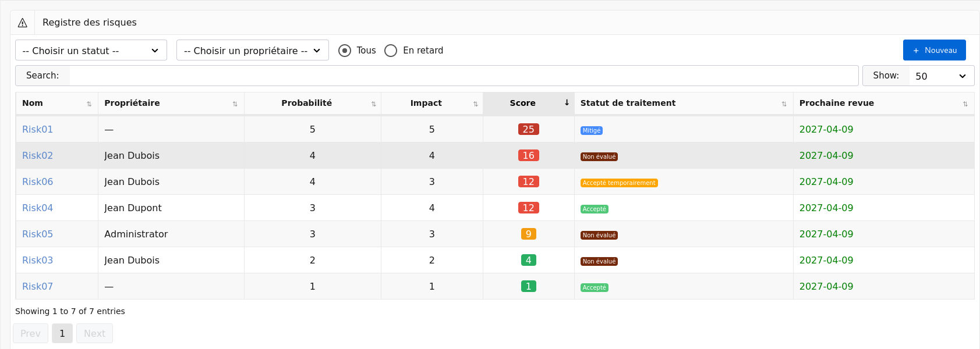Sort by Nom column arrows icon
The height and width of the screenshot is (349, 980).
pos(89,104)
